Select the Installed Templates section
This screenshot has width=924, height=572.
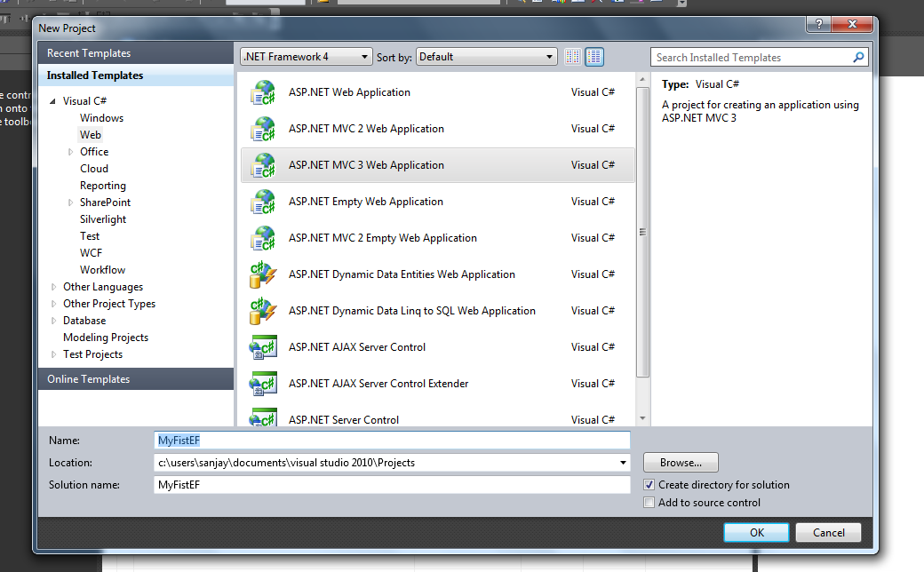(x=136, y=75)
